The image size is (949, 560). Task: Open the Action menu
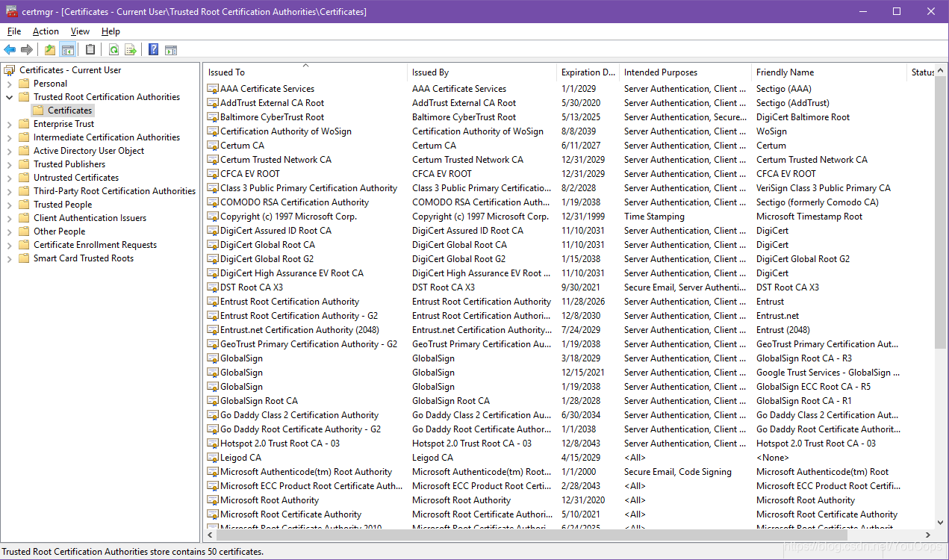tap(46, 31)
